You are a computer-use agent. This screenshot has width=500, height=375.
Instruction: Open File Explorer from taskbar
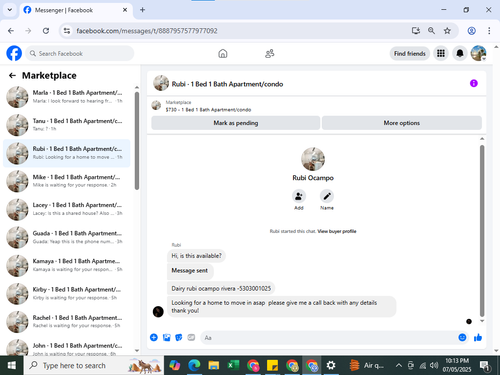pos(213,366)
